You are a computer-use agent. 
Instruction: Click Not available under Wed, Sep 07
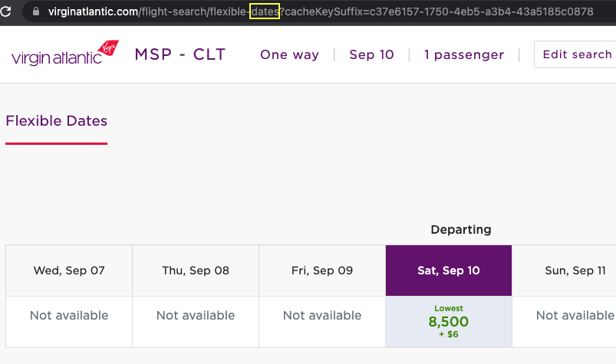(69, 316)
